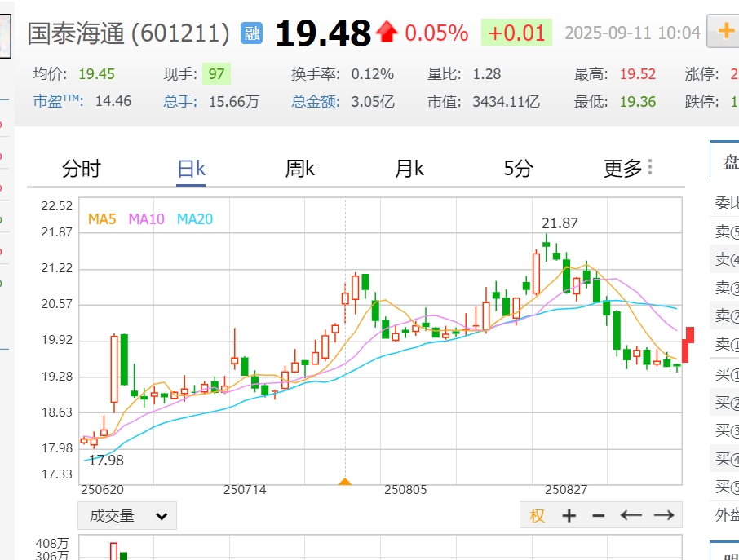Click the 现手 value 97
The image size is (739, 560).
[216, 74]
